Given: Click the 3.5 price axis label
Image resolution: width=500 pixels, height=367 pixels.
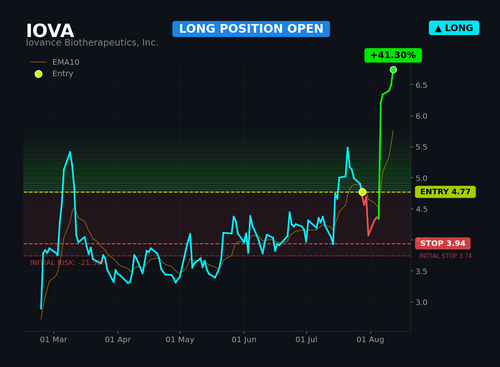Looking at the screenshot, I should (421, 271).
